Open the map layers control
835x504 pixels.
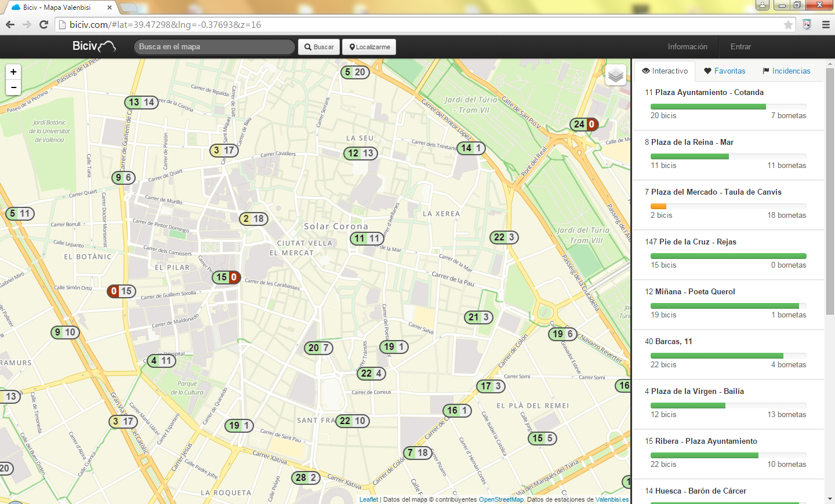(x=616, y=75)
